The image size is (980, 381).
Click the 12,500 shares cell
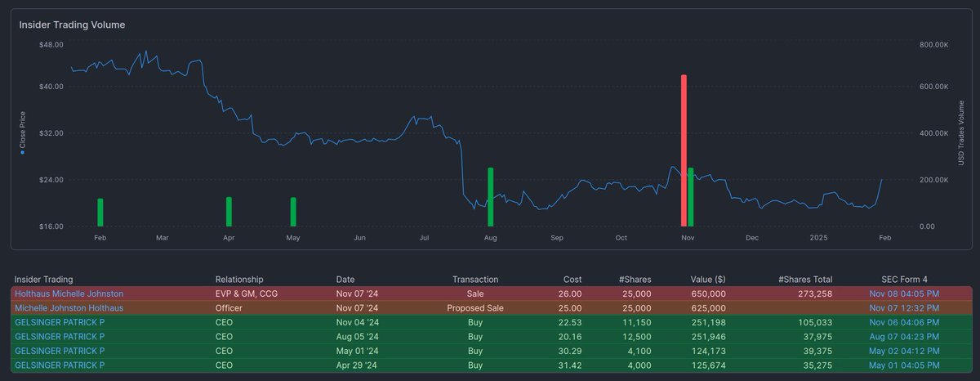click(x=637, y=337)
